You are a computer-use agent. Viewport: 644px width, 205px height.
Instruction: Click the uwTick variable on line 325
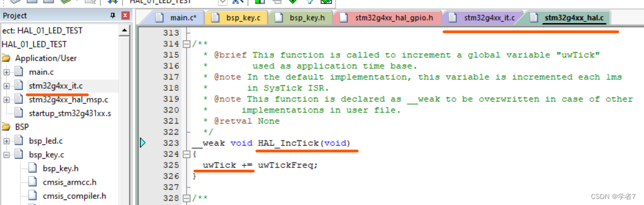(219, 165)
